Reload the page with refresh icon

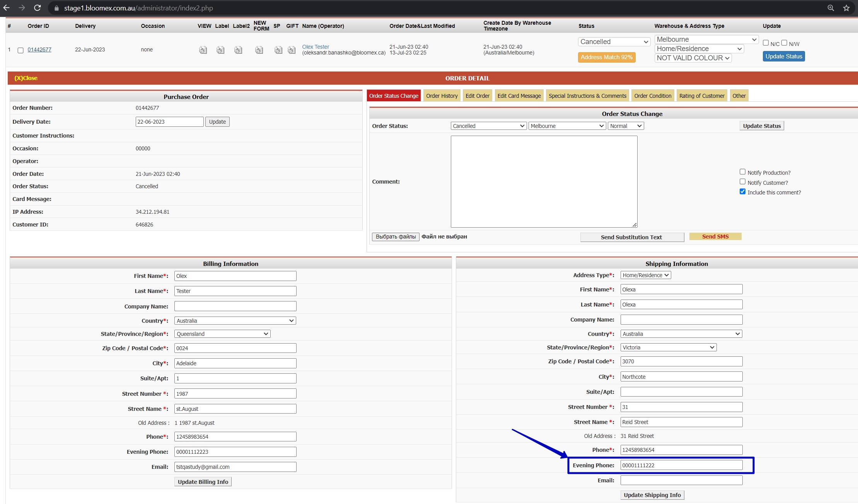pyautogui.click(x=38, y=8)
